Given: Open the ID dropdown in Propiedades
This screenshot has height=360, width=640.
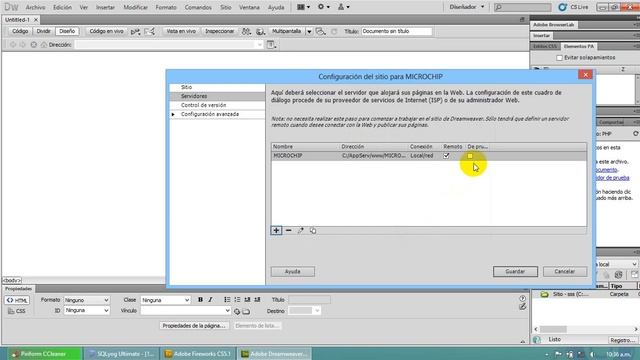Looking at the screenshot, I should [87, 311].
